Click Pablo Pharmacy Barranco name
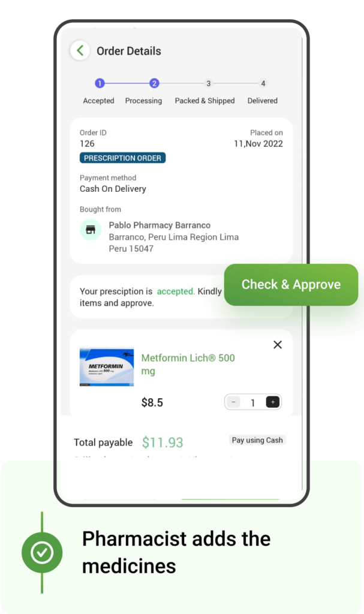364x614 pixels. click(160, 225)
